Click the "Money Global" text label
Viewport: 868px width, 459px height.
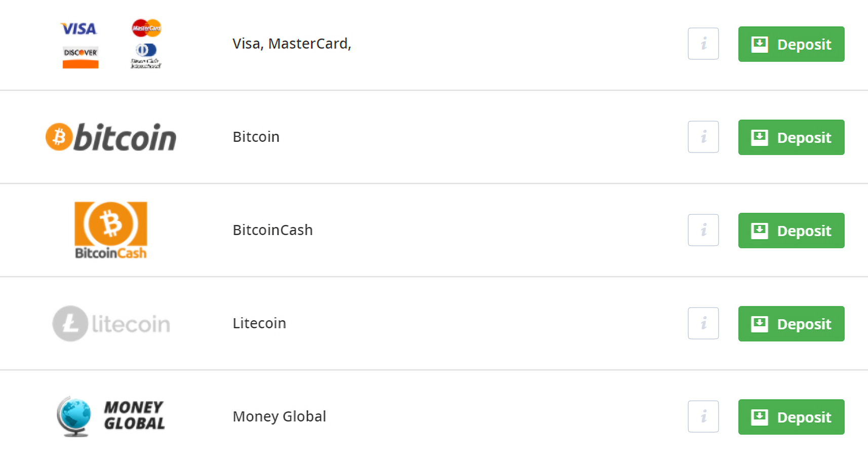pos(279,416)
